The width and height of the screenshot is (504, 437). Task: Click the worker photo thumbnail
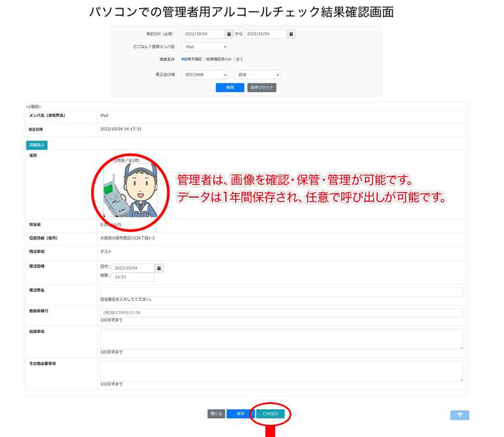click(x=130, y=191)
